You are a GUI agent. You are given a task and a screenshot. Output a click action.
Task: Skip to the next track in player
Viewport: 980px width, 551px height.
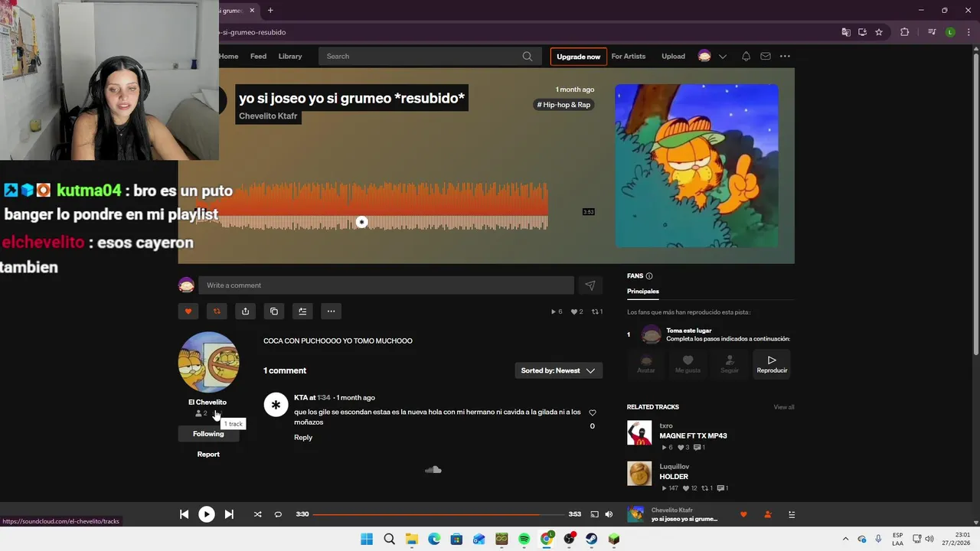229,514
